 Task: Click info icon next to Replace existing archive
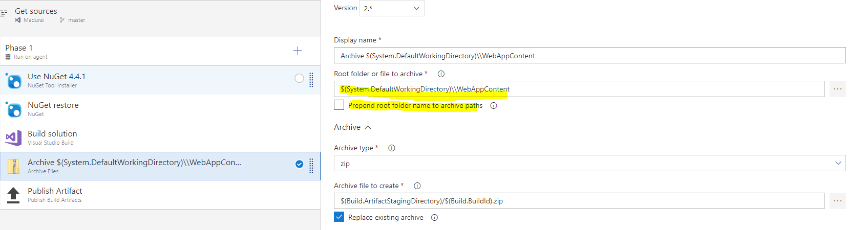coord(435,218)
